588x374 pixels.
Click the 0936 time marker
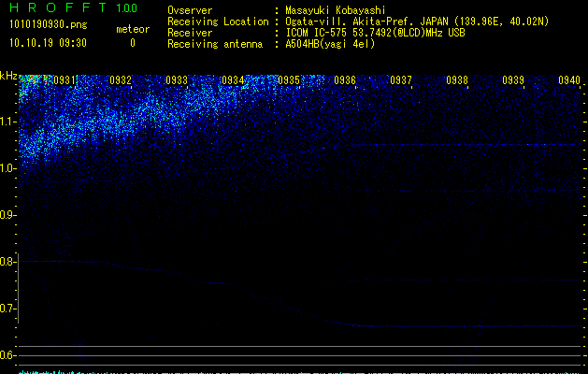pyautogui.click(x=345, y=80)
